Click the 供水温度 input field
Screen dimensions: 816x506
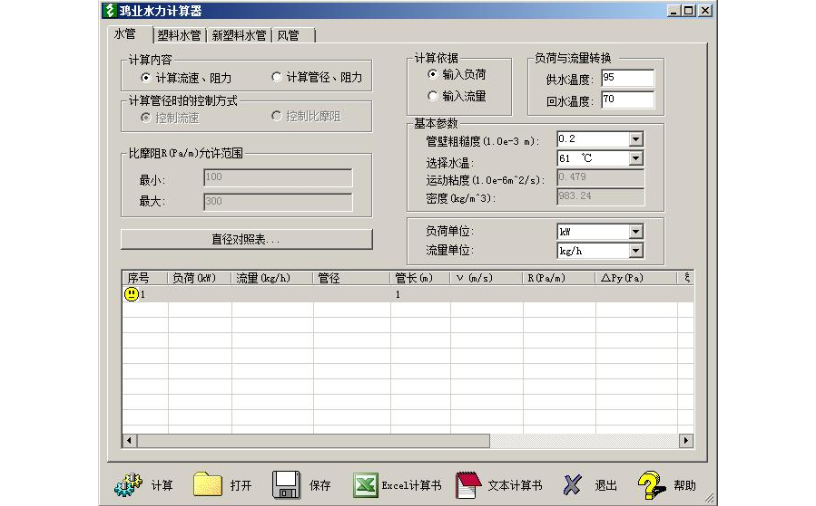627,78
